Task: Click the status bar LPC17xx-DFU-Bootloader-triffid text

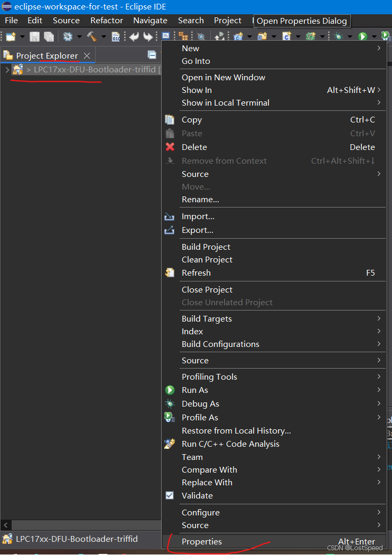Action: pyautogui.click(x=77, y=539)
